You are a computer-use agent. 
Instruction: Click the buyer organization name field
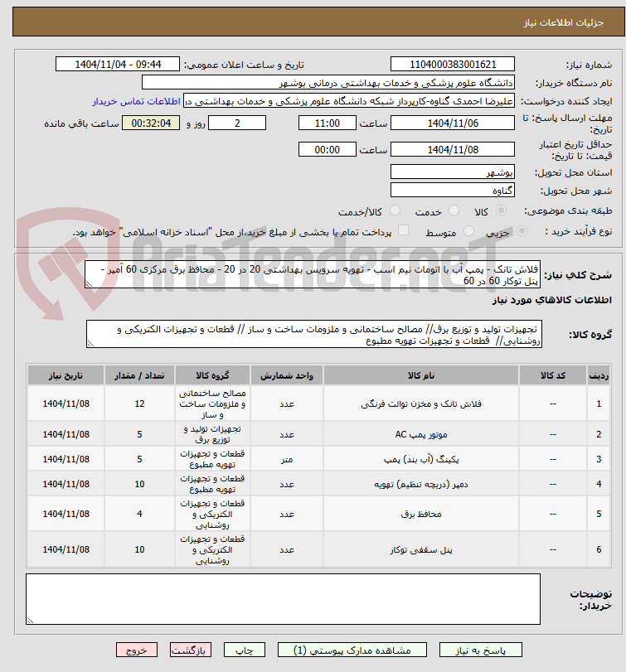[328, 82]
